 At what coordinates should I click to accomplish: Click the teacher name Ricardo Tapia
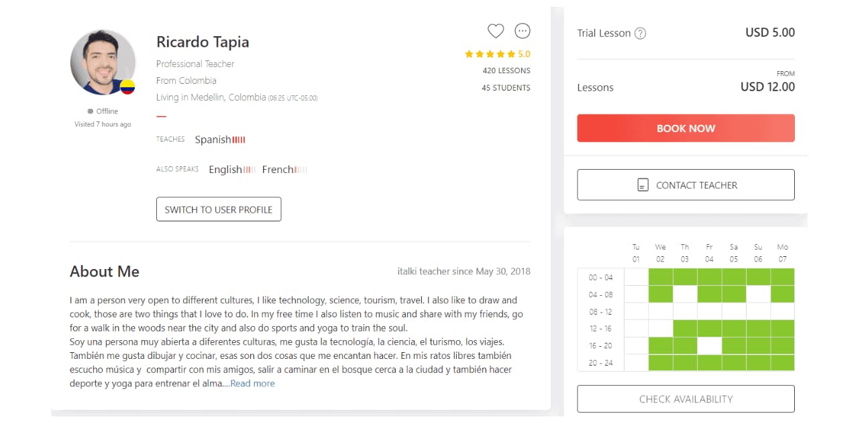[203, 42]
